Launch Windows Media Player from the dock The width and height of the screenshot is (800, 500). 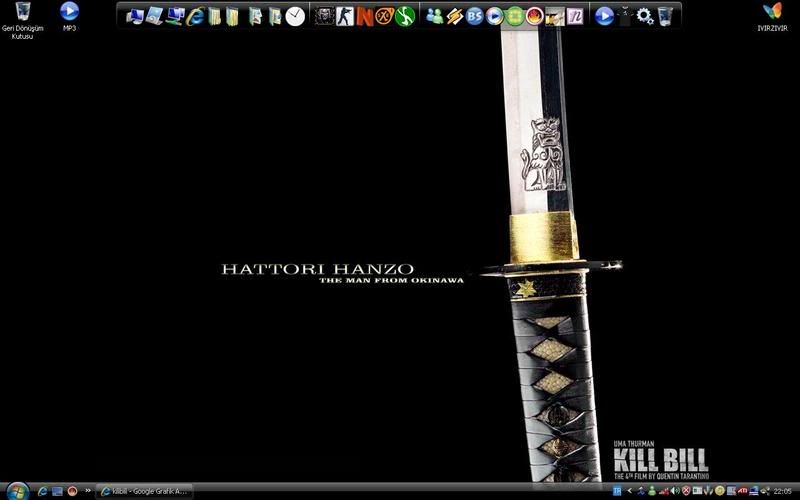point(494,16)
